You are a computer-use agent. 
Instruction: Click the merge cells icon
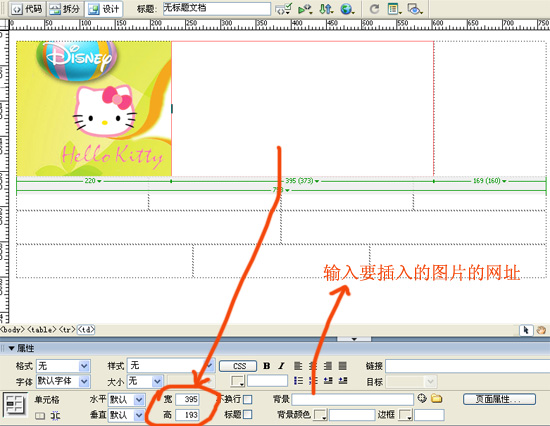coord(40,416)
